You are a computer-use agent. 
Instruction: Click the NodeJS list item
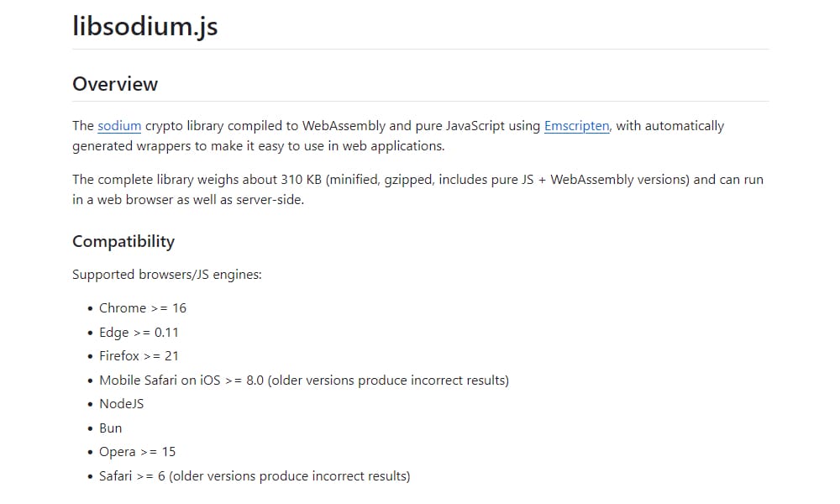tap(121, 404)
